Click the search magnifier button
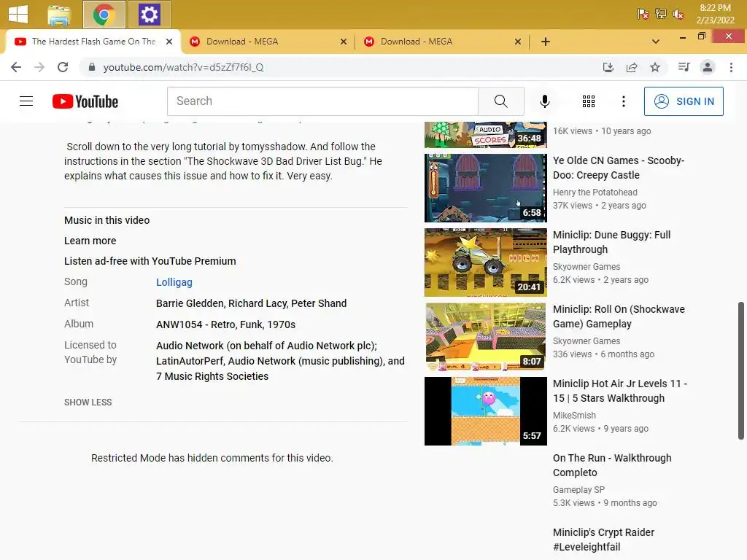This screenshot has width=747, height=560. coord(500,101)
